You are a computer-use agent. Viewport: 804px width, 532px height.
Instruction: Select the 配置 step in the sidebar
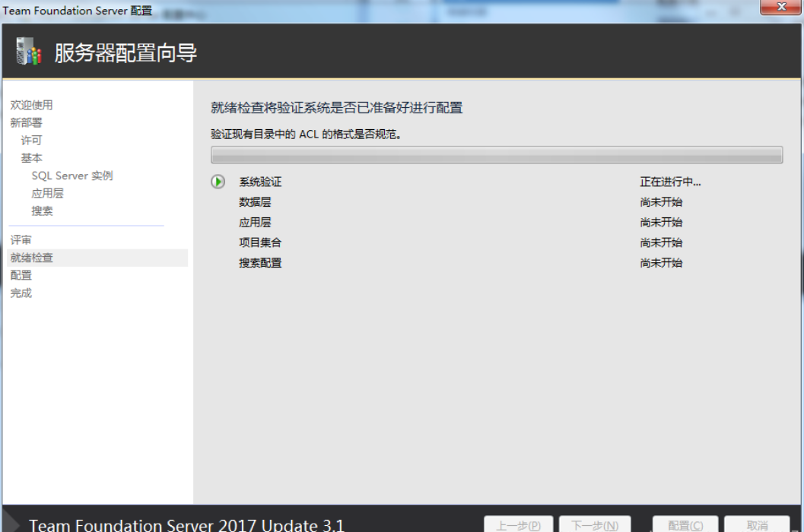(21, 275)
